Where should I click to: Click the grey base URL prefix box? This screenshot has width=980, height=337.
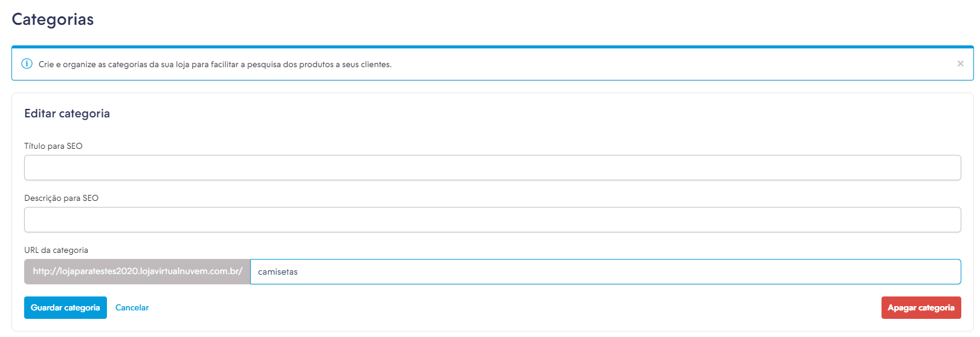[x=137, y=272]
